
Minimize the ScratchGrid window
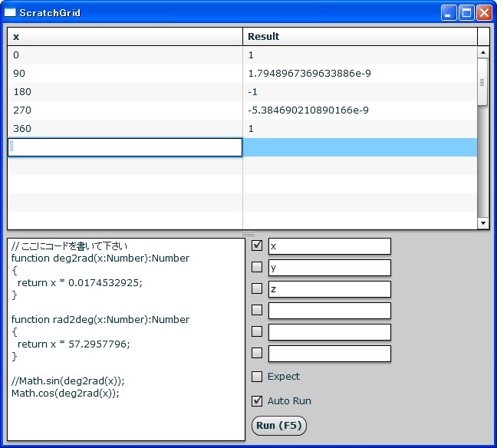pos(449,13)
